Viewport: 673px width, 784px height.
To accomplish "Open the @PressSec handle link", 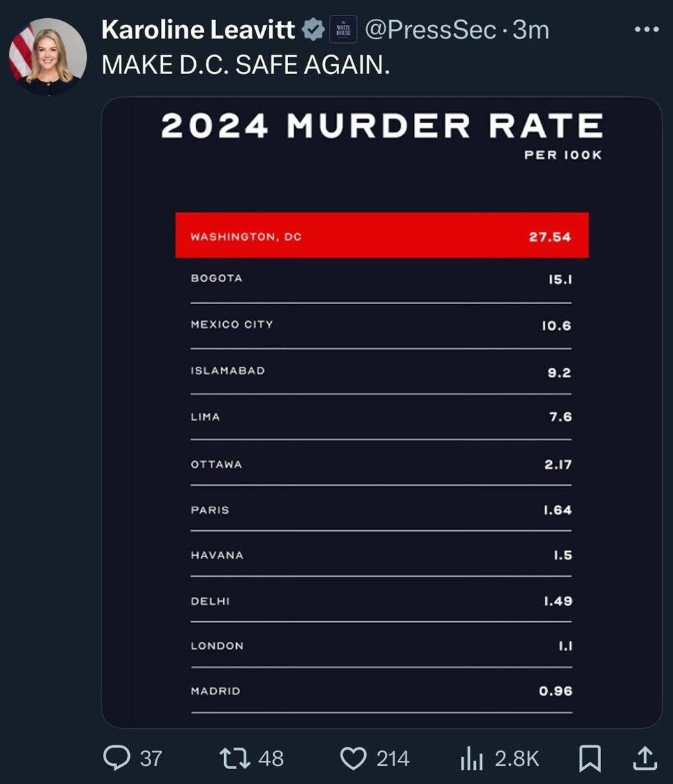I will coord(431,30).
